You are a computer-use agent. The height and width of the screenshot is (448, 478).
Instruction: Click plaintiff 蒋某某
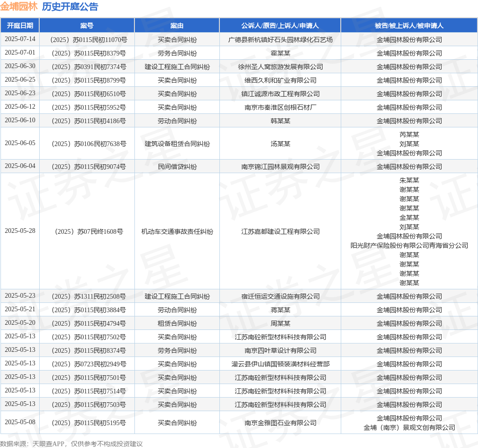(x=280, y=310)
